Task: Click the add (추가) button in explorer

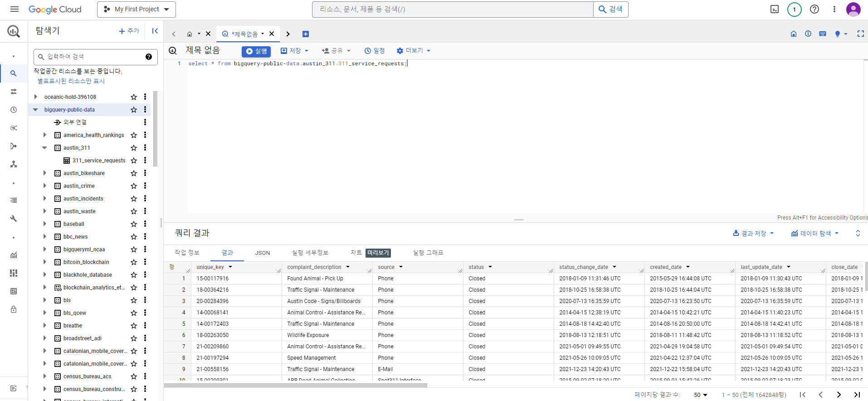Action: (129, 31)
